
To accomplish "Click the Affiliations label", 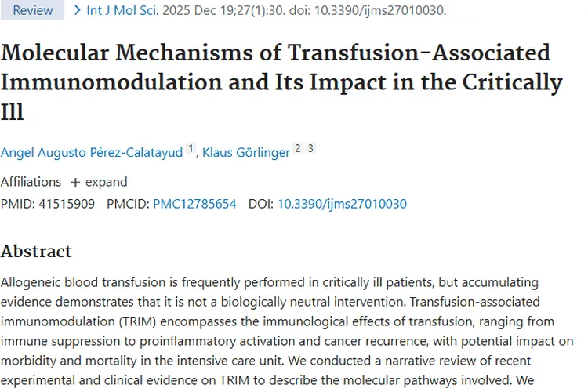I will coord(31,182).
